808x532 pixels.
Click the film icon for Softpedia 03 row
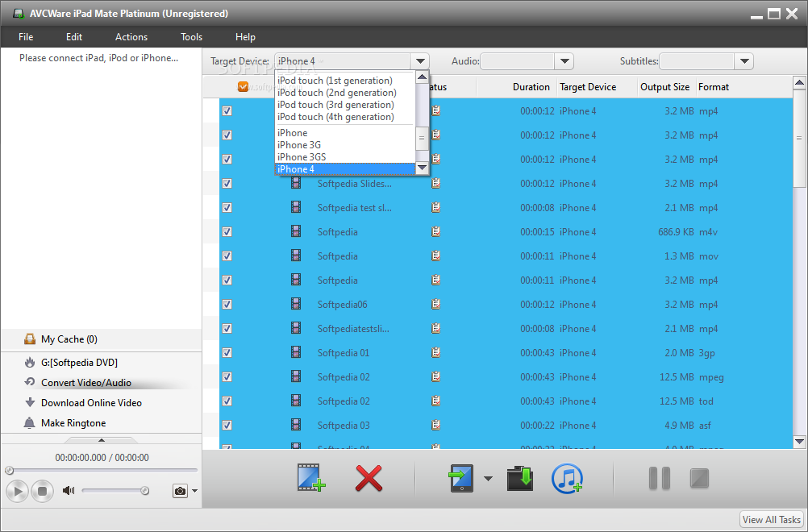pyautogui.click(x=296, y=425)
